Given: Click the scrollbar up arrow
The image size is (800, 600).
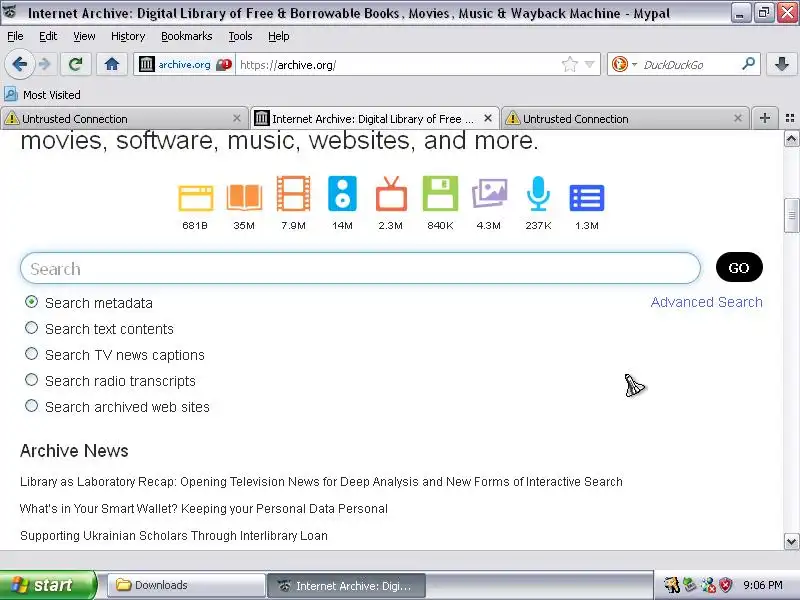Looking at the screenshot, I should click(791, 138).
